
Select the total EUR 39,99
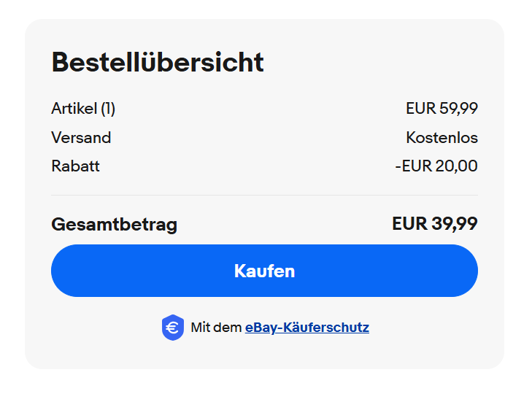[434, 223]
